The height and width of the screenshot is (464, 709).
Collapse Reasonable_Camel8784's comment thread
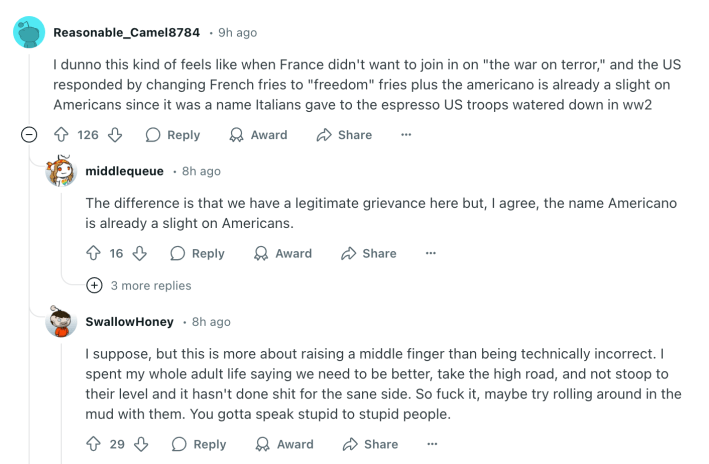pyautogui.click(x=29, y=135)
